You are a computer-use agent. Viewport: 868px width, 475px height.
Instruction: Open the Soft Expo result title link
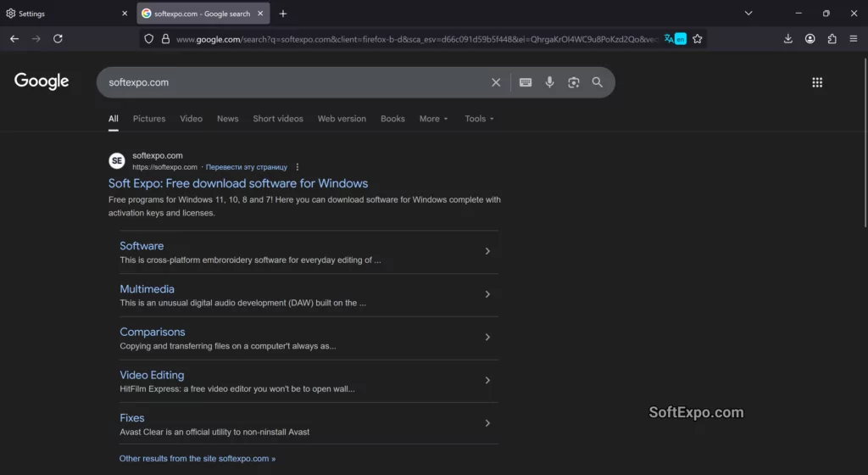pos(238,183)
